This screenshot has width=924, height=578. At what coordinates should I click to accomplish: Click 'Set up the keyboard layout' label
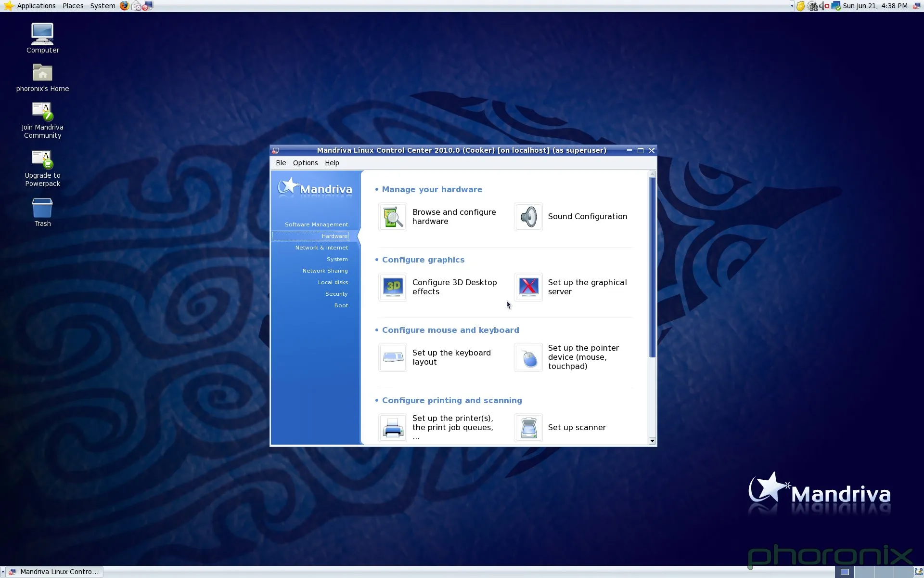[451, 357]
